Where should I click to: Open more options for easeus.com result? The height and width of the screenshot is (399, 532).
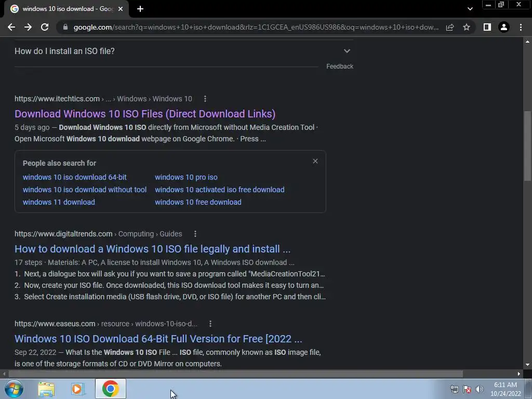pyautogui.click(x=210, y=324)
